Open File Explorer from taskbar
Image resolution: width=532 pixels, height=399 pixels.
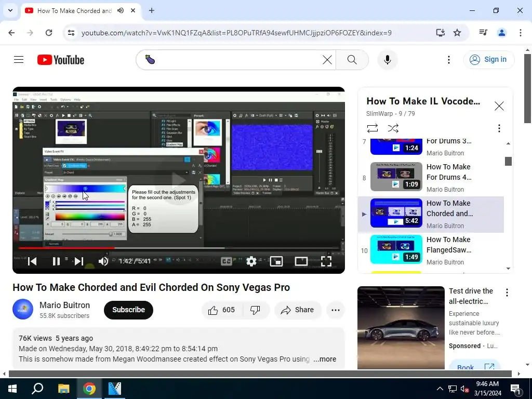[x=63, y=389]
